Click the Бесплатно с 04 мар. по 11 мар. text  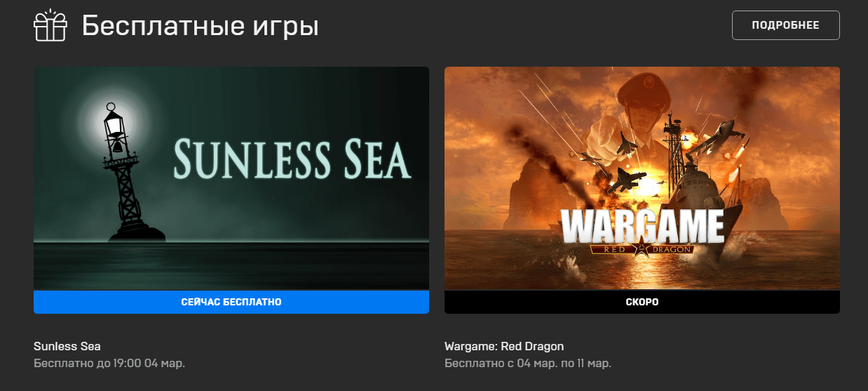528,364
